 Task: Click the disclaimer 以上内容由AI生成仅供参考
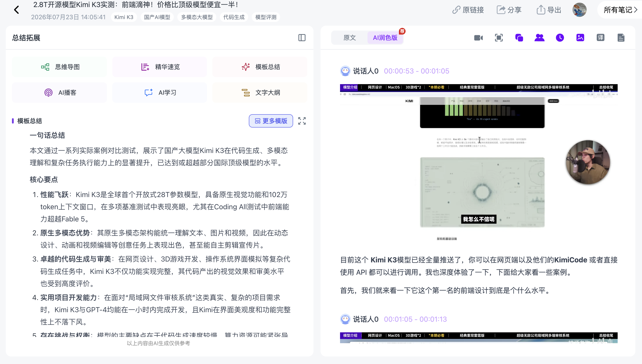pos(159,343)
